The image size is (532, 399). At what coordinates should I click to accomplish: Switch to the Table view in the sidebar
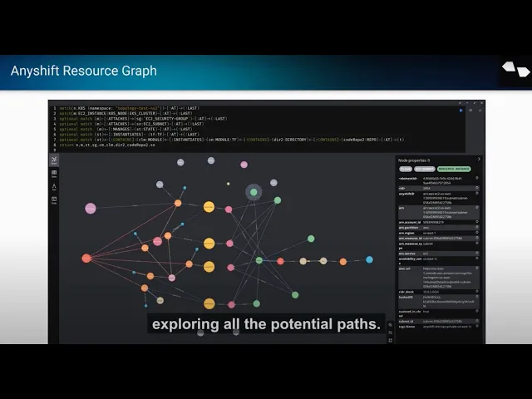(x=54, y=174)
